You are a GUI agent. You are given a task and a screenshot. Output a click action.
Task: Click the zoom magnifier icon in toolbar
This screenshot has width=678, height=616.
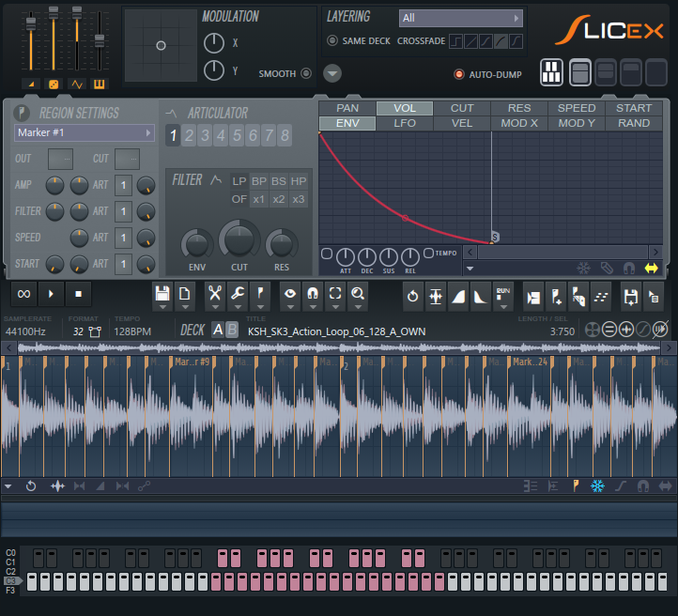tap(358, 294)
